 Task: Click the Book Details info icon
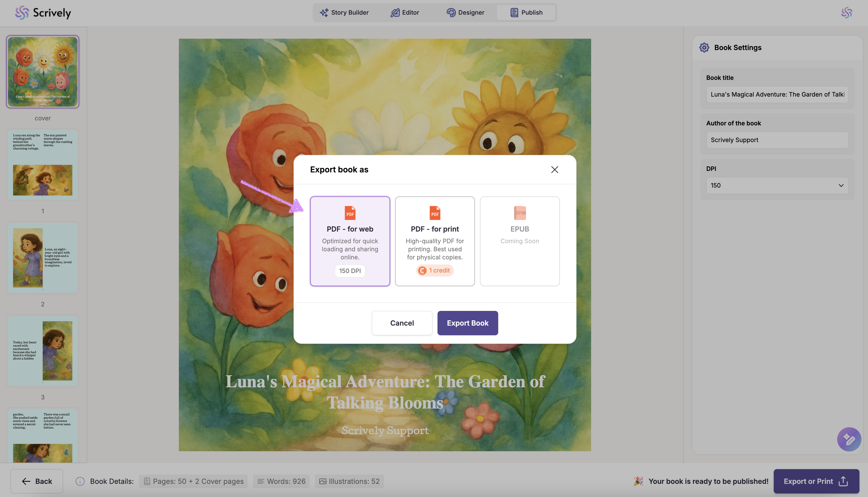(80, 481)
